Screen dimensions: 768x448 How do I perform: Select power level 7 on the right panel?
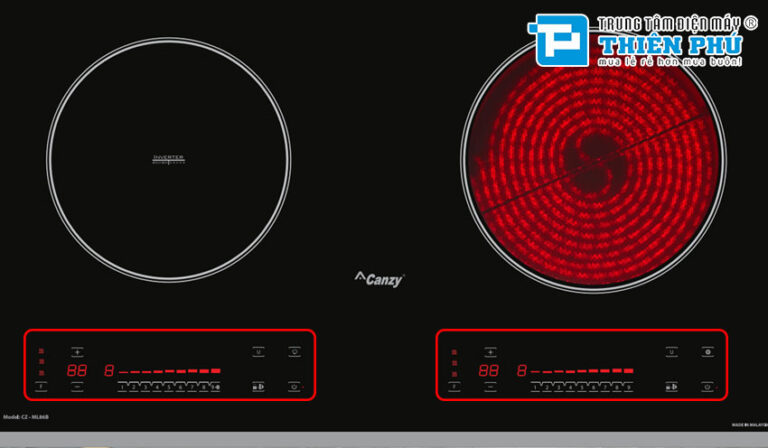pos(605,387)
